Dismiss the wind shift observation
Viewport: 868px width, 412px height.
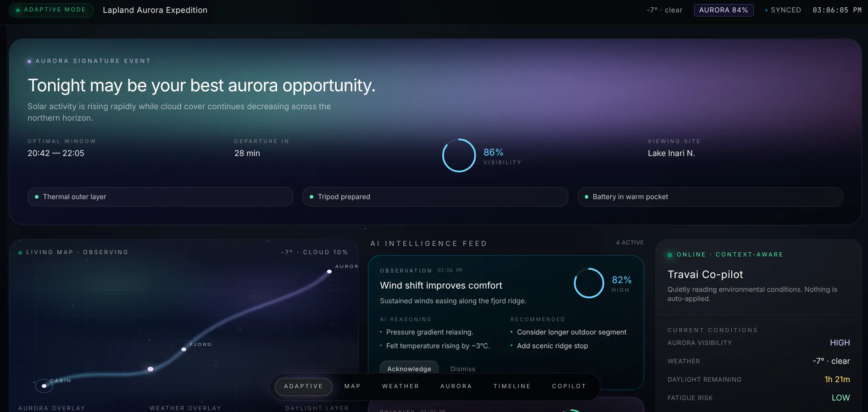pos(463,369)
